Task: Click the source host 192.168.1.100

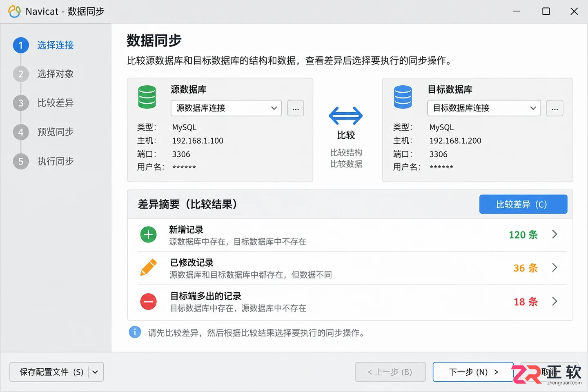Action: point(198,141)
